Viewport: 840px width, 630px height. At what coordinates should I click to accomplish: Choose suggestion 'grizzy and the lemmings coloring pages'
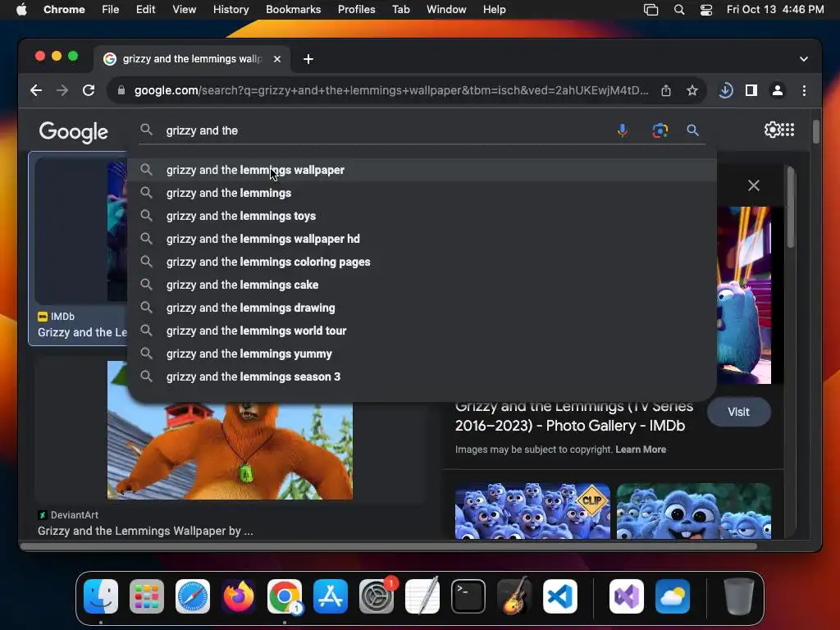[x=422, y=262]
